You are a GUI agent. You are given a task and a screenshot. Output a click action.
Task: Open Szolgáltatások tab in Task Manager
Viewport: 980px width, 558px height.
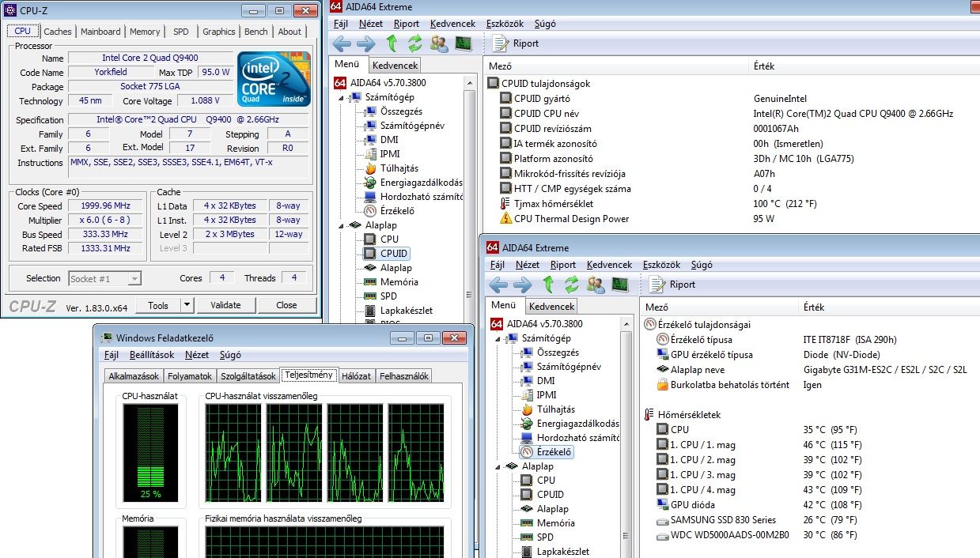pos(248,376)
